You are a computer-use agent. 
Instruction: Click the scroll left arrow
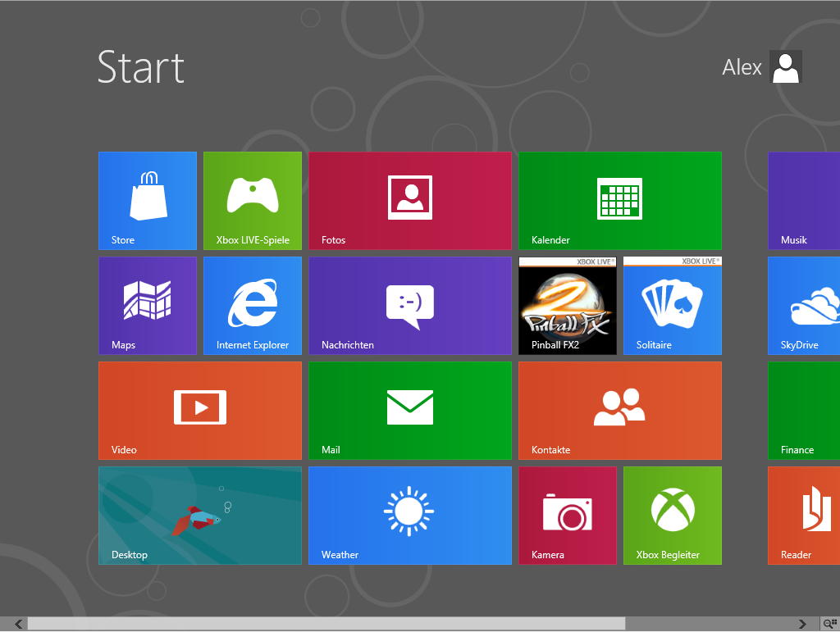click(x=19, y=624)
